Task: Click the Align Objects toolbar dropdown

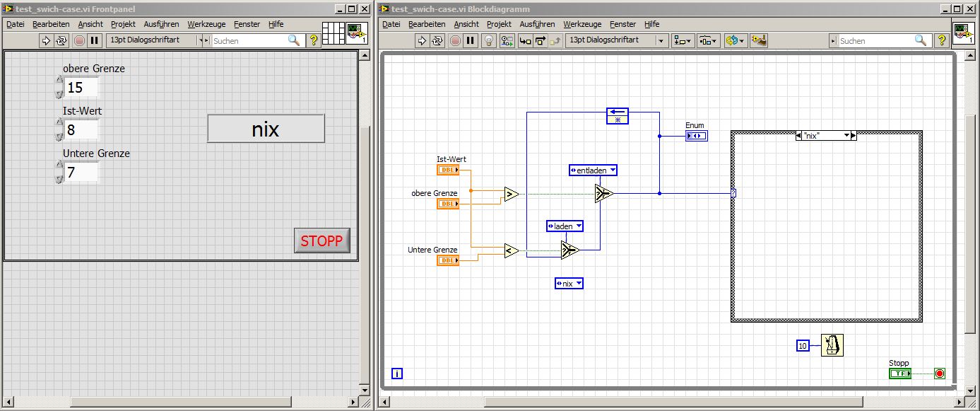Action: pyautogui.click(x=683, y=41)
